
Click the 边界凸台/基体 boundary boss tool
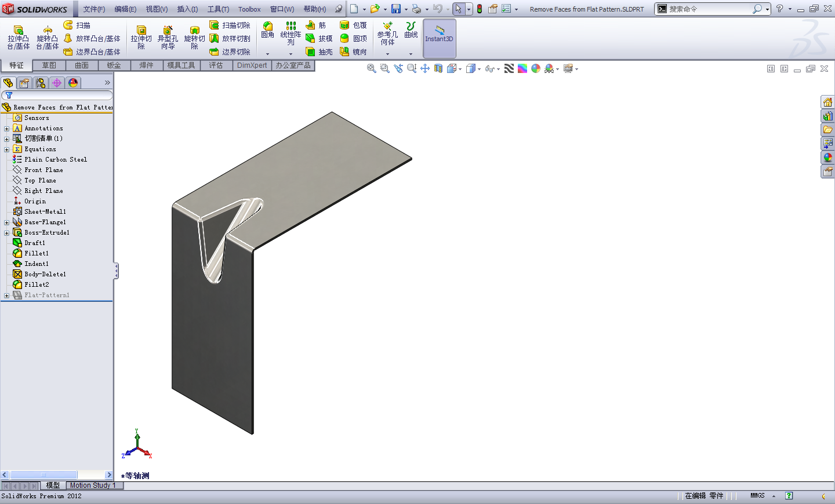[x=92, y=52]
